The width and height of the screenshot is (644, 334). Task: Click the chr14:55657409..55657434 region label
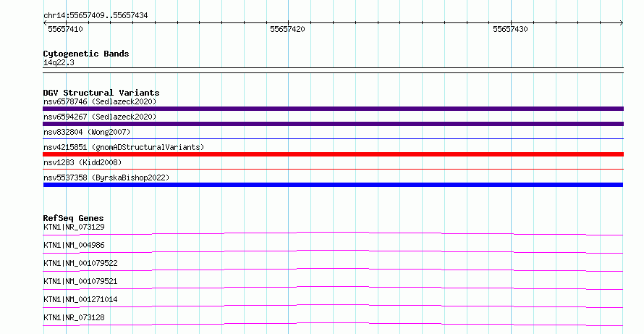[96, 15]
